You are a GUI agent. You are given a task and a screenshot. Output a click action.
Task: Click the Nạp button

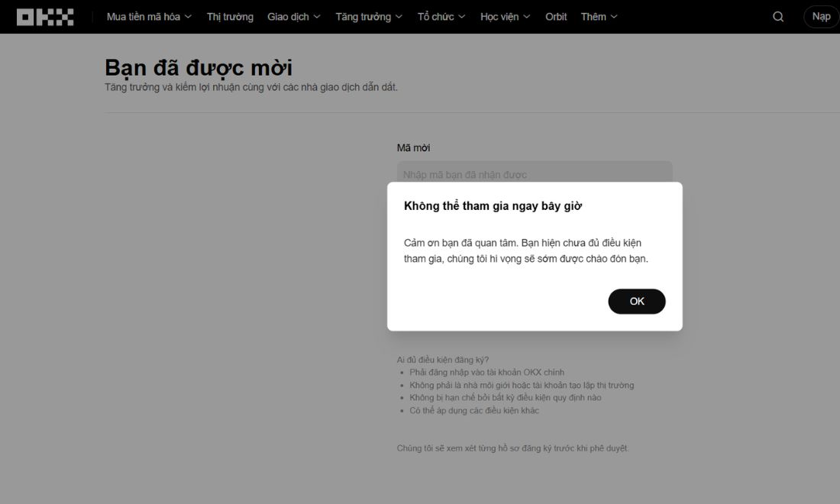821,17
